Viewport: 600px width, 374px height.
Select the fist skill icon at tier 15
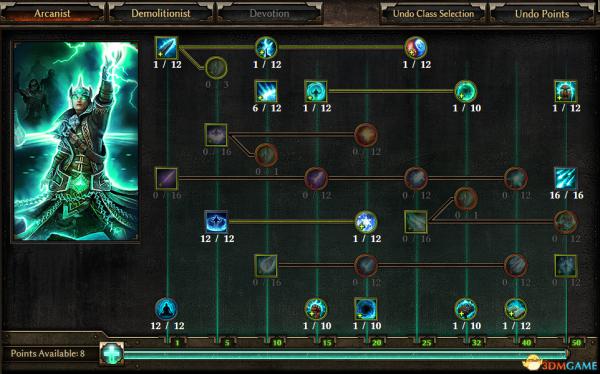click(x=316, y=309)
